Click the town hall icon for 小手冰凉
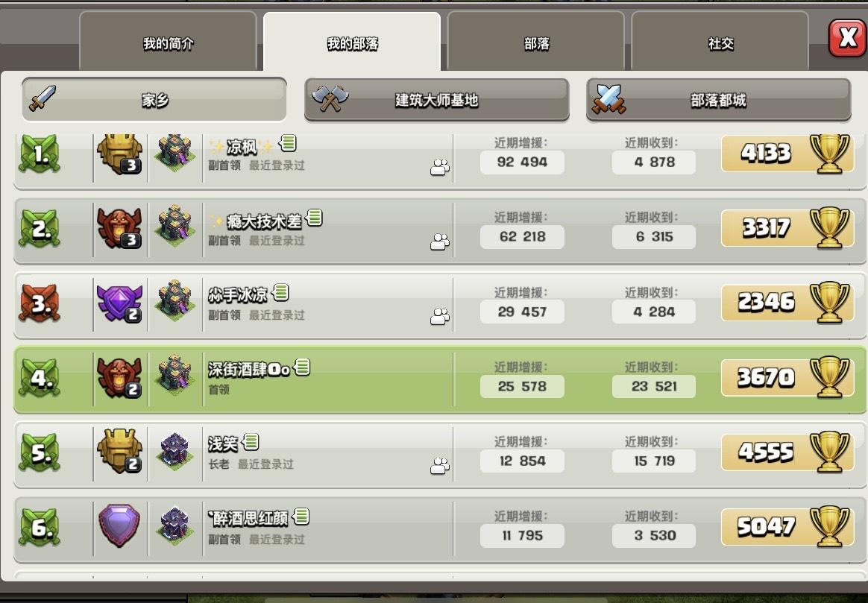The height and width of the screenshot is (603, 868). coord(175,301)
